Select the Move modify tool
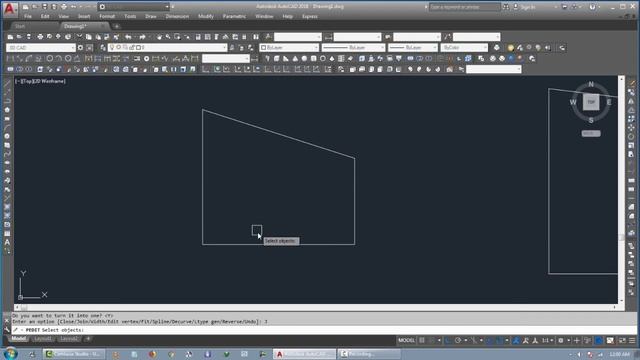Screen dimensions: 640x360 click(x=631, y=128)
